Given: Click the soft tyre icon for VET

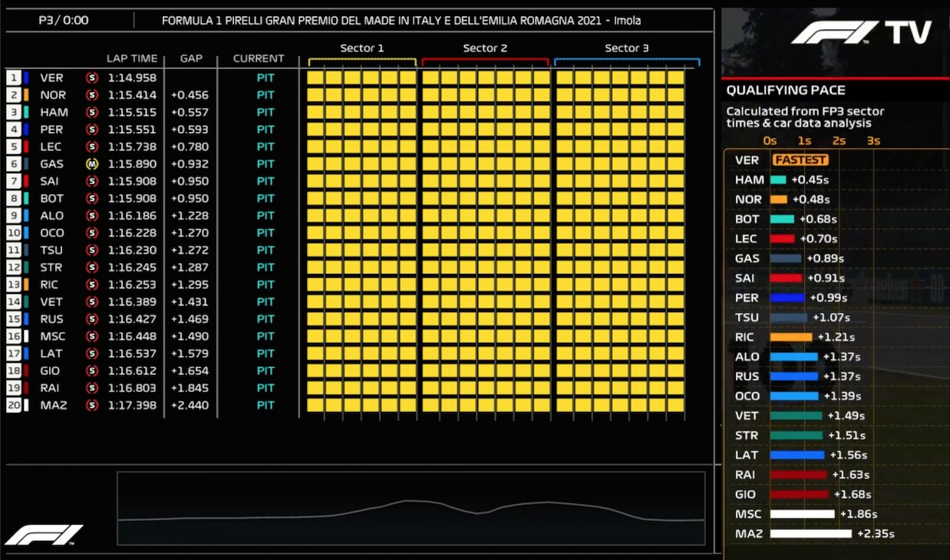Looking at the screenshot, I should [93, 302].
